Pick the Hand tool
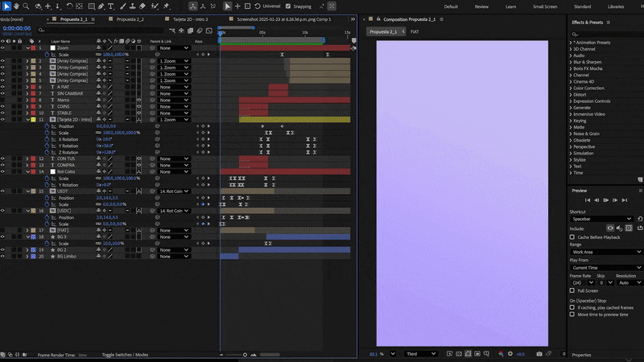 tap(16, 6)
